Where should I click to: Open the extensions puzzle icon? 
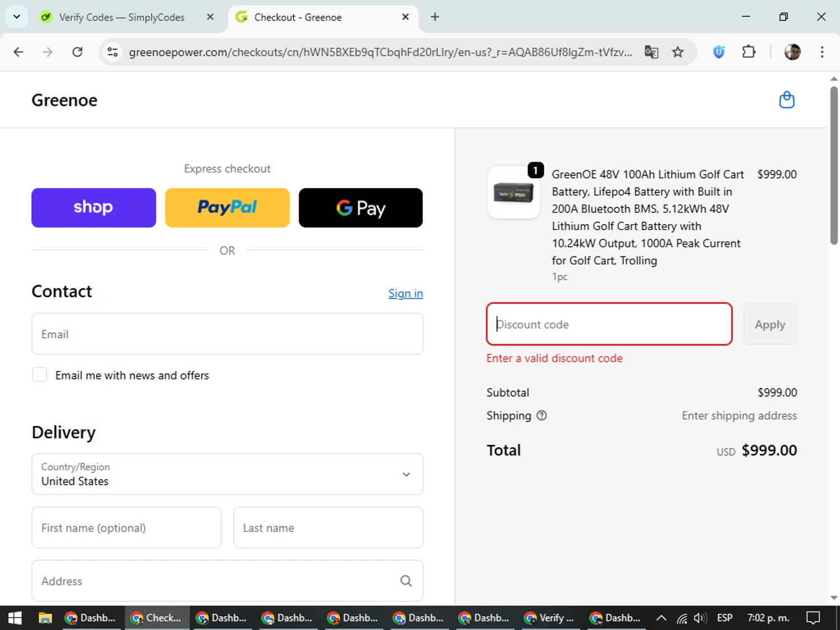point(749,52)
